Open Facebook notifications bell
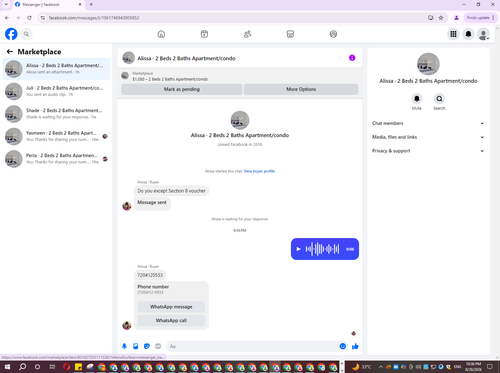Viewport: 500px width, 373px height. 468,34
